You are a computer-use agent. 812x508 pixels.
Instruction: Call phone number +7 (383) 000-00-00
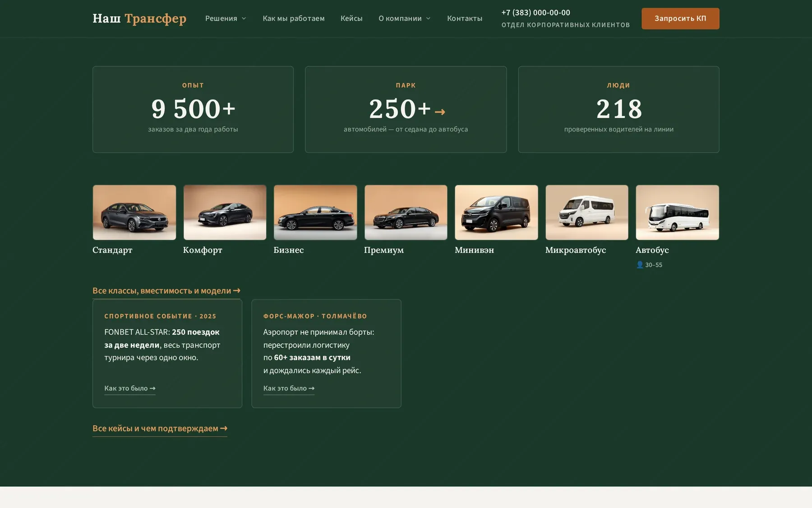pyautogui.click(x=536, y=13)
